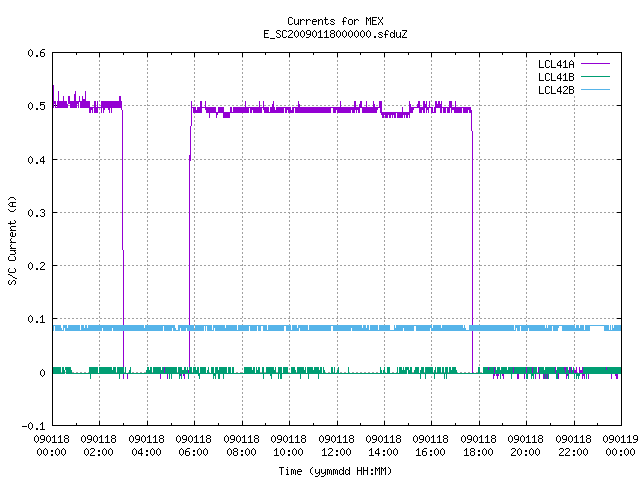Click the x-axis label 'Time (yymmdd HH:MM)'
This screenshot has height=480, width=640.
pyautogui.click(x=335, y=471)
